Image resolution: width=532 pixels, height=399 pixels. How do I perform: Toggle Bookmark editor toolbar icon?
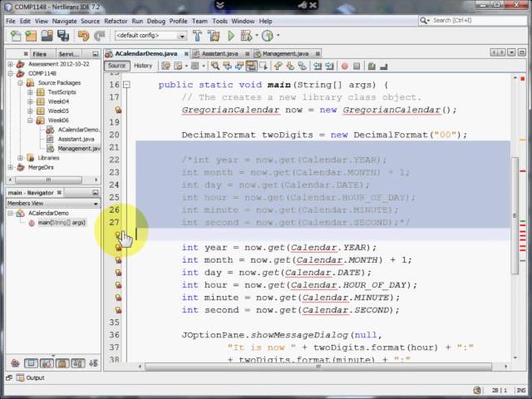click(302, 66)
